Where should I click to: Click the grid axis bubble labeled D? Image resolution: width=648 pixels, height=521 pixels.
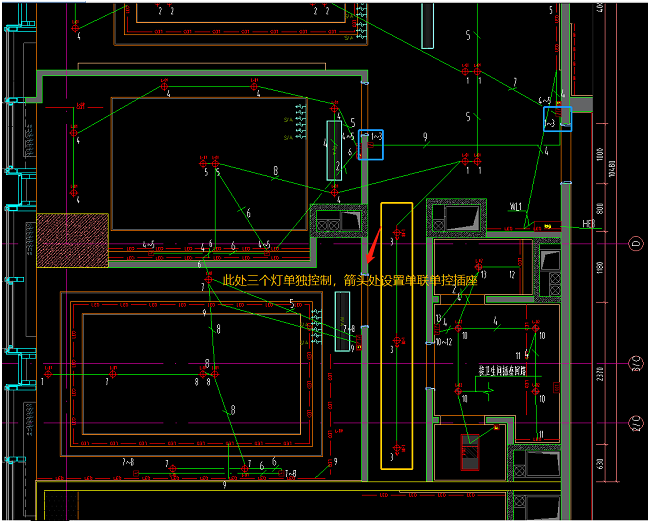[636, 243]
